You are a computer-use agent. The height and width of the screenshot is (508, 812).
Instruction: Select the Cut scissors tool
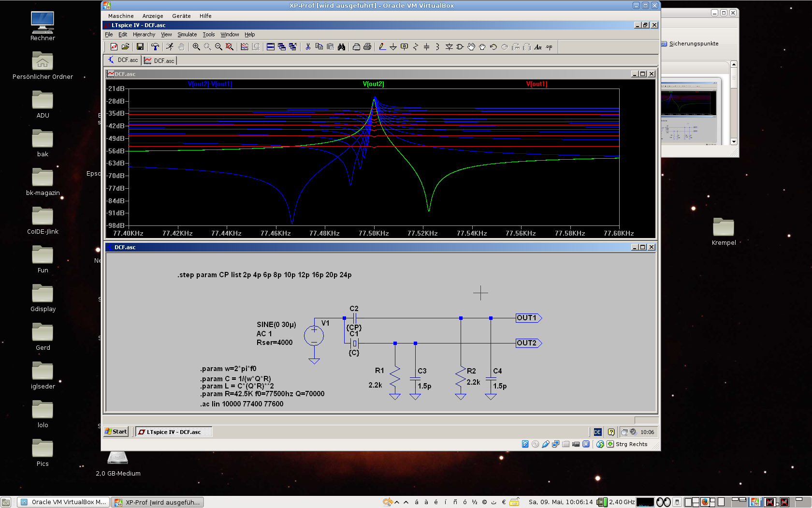[308, 47]
